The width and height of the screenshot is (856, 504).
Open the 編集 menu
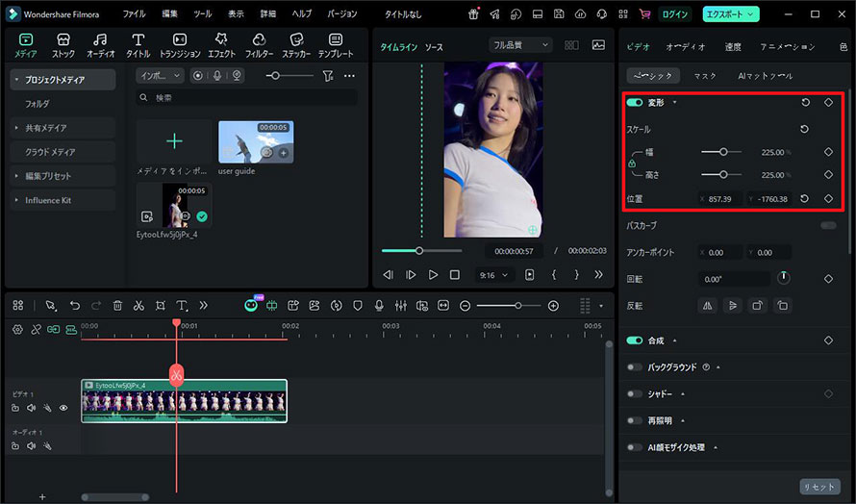[170, 14]
